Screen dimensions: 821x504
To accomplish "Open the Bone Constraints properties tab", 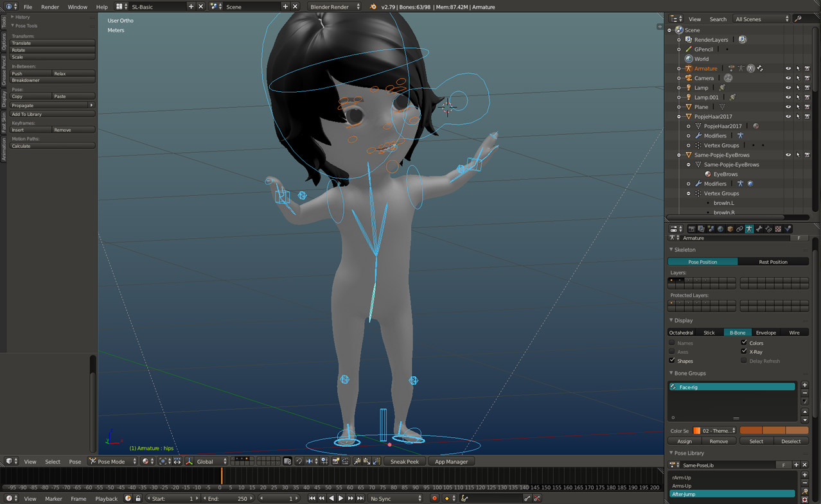I will click(x=768, y=229).
